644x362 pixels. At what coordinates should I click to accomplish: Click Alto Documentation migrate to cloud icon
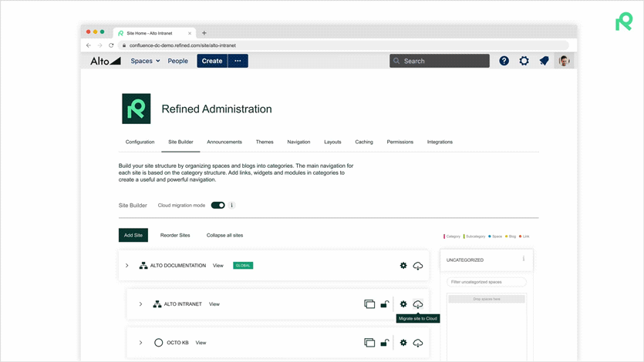(418, 266)
